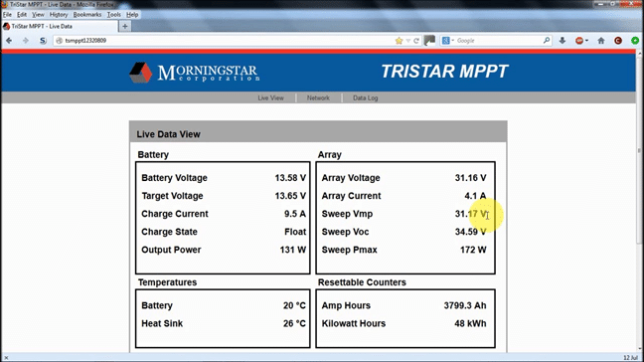Viewport: 644px width, 362px height.
Task: Bookmark this page with the star icon
Action: click(x=399, y=41)
